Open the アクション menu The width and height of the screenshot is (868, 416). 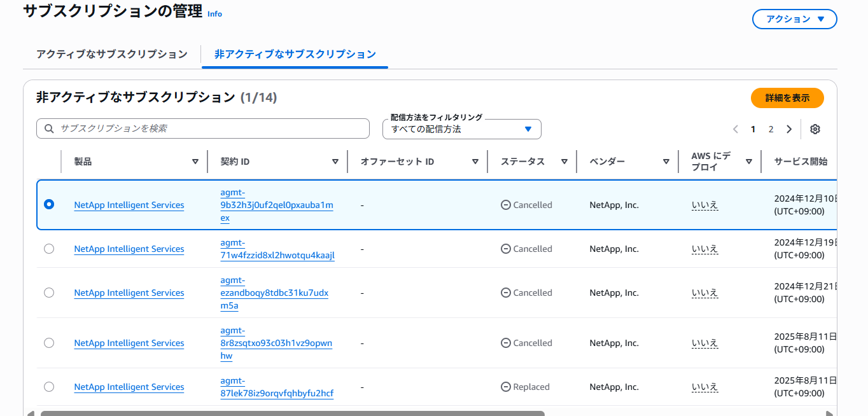pyautogui.click(x=794, y=19)
